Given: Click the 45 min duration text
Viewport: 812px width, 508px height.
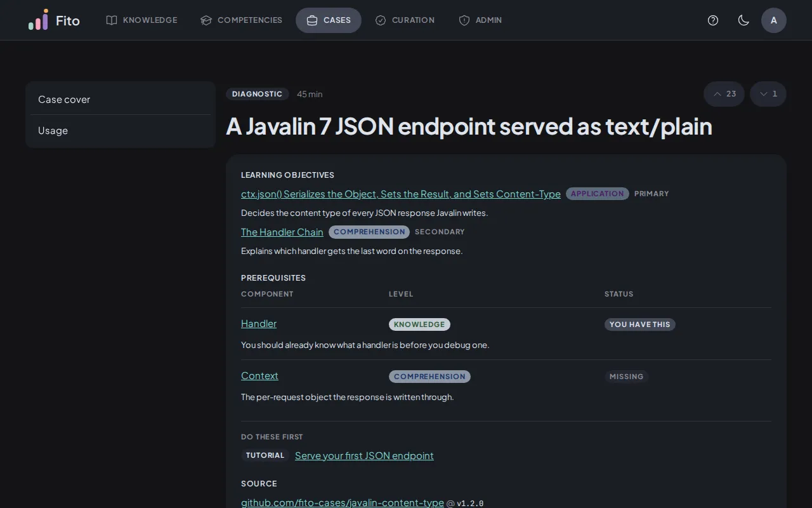Looking at the screenshot, I should point(310,94).
